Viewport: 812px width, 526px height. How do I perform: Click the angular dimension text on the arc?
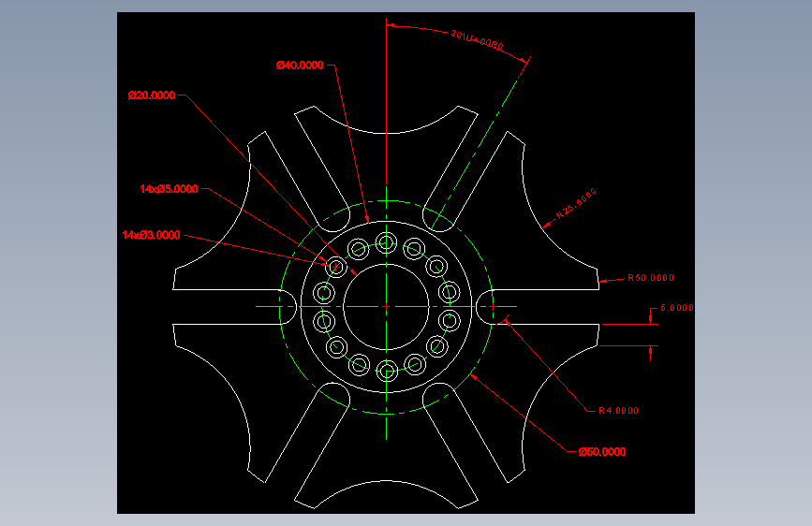477,40
